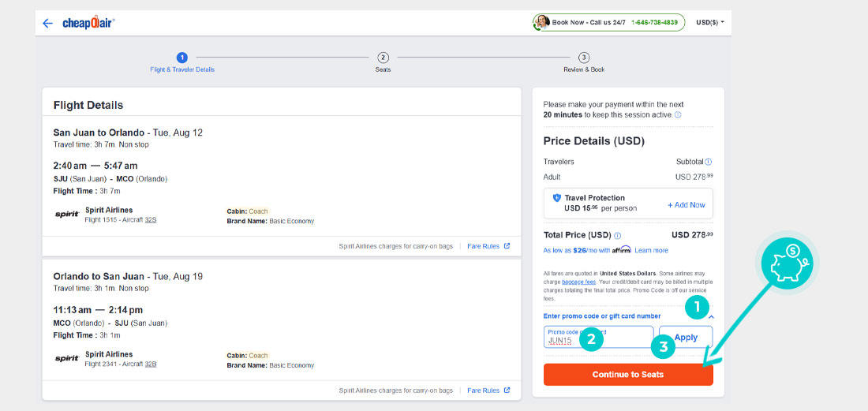Click the Flight Details heading
The image size is (868, 411).
click(88, 105)
